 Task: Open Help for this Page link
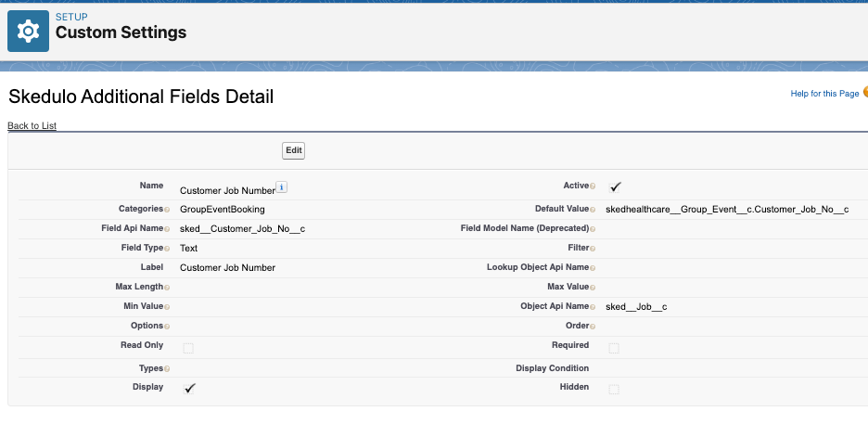tap(824, 94)
